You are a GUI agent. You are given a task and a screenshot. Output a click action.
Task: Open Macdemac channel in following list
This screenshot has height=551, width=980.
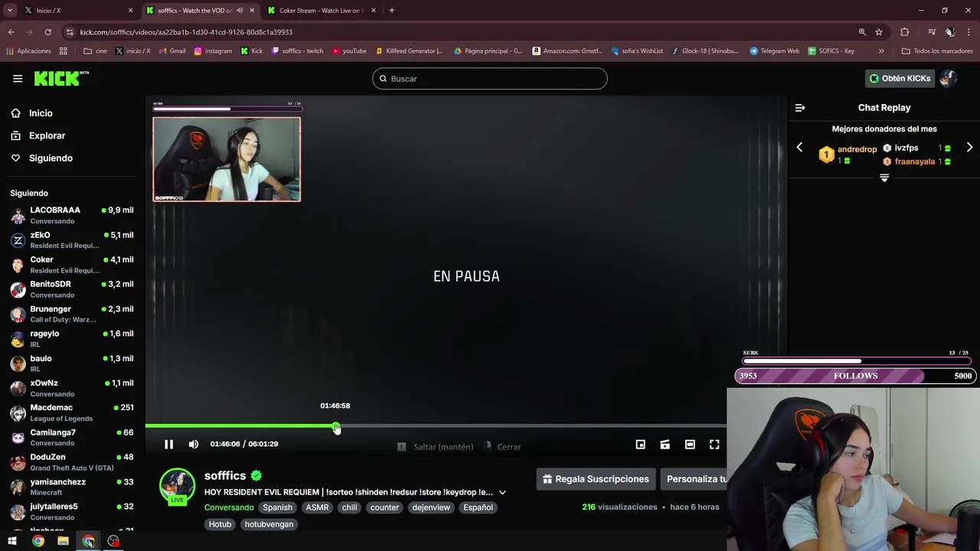pyautogui.click(x=72, y=412)
